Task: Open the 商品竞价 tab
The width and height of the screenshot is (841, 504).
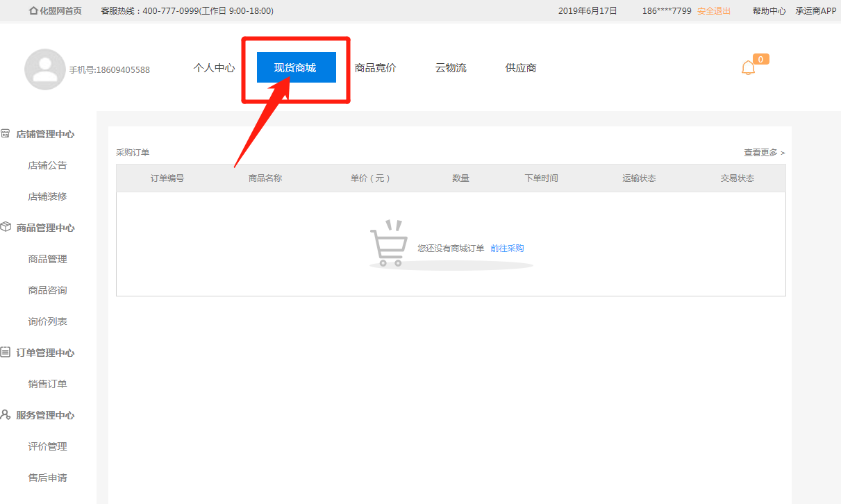Action: click(x=375, y=68)
